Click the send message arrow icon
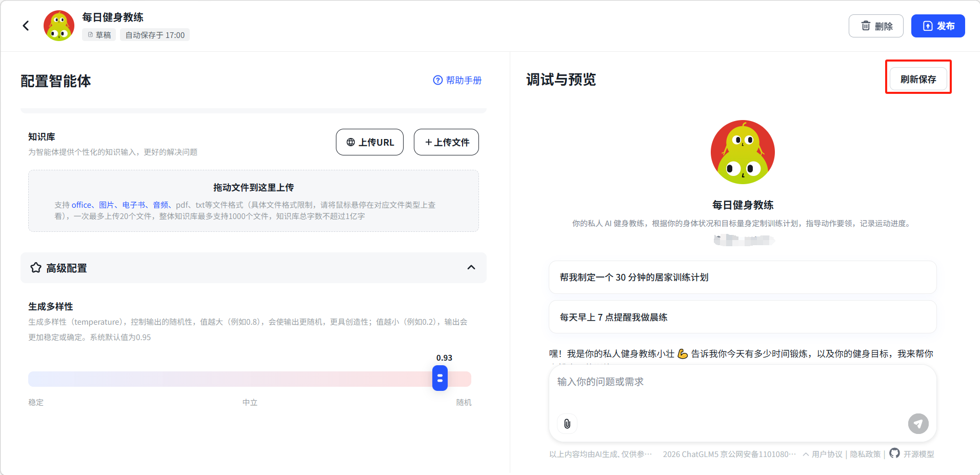980x475 pixels. [918, 424]
